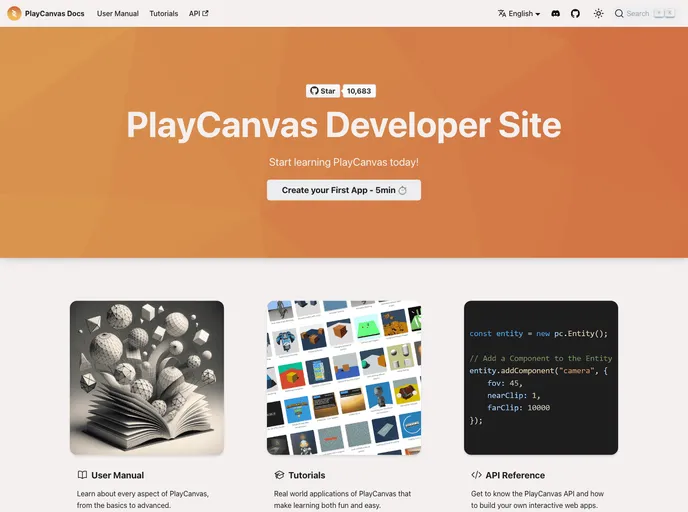Click the API Reference heading
This screenshot has height=512, width=688.
tap(515, 475)
